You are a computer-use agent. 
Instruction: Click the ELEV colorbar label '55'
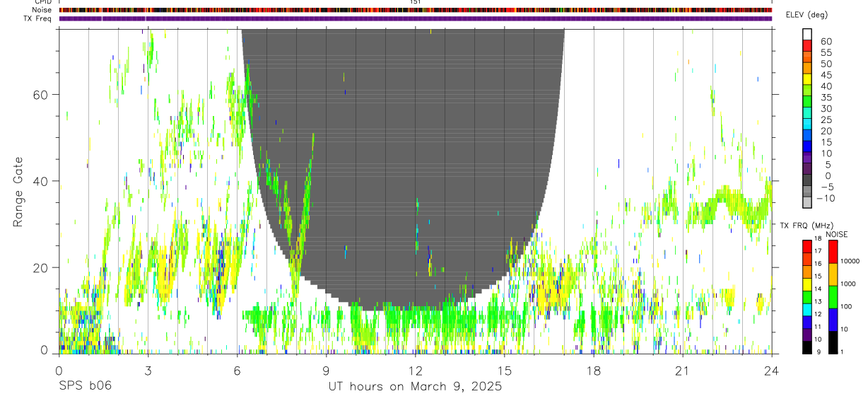point(825,52)
